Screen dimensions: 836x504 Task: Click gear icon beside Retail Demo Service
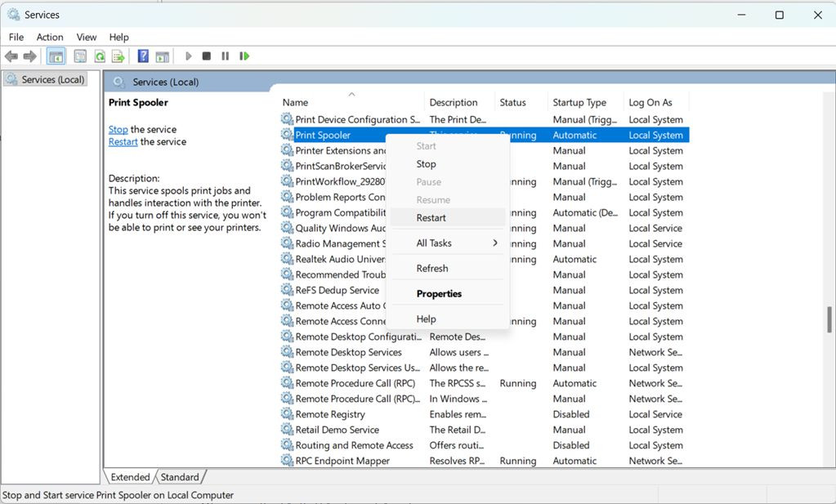pos(288,430)
